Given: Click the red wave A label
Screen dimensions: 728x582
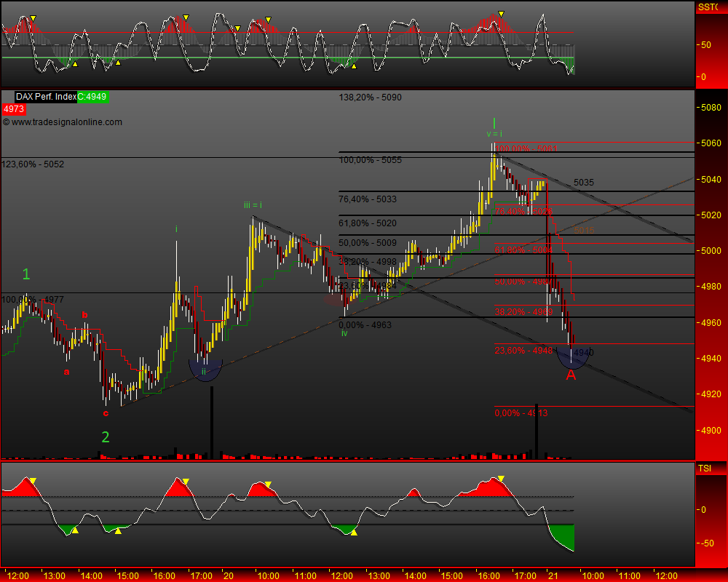Looking at the screenshot, I should click(x=571, y=375).
